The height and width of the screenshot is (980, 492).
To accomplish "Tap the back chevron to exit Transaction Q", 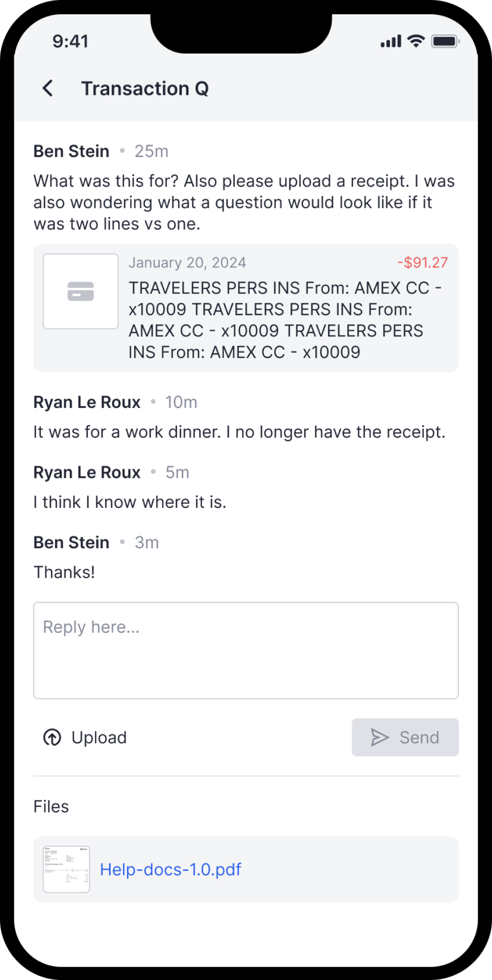I will [47, 88].
